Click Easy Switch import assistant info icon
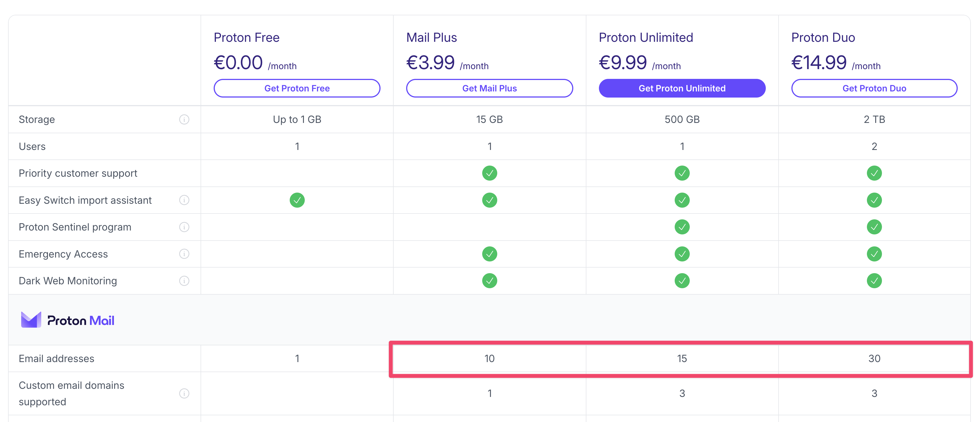The image size is (980, 422). [184, 200]
